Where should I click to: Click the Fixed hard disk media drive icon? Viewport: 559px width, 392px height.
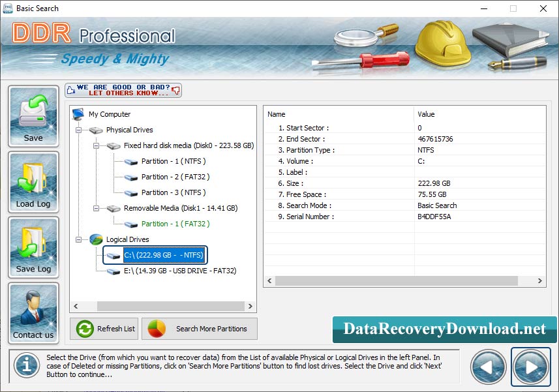tap(113, 145)
